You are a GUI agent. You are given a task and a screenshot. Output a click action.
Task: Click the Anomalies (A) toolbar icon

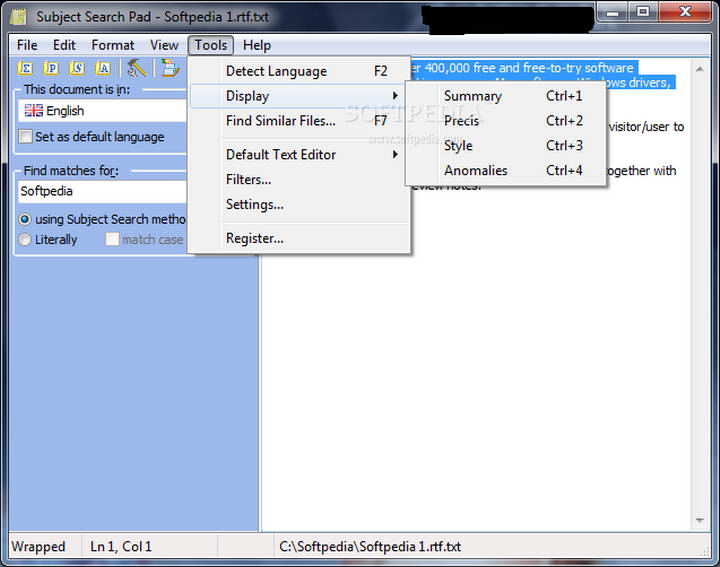click(103, 68)
